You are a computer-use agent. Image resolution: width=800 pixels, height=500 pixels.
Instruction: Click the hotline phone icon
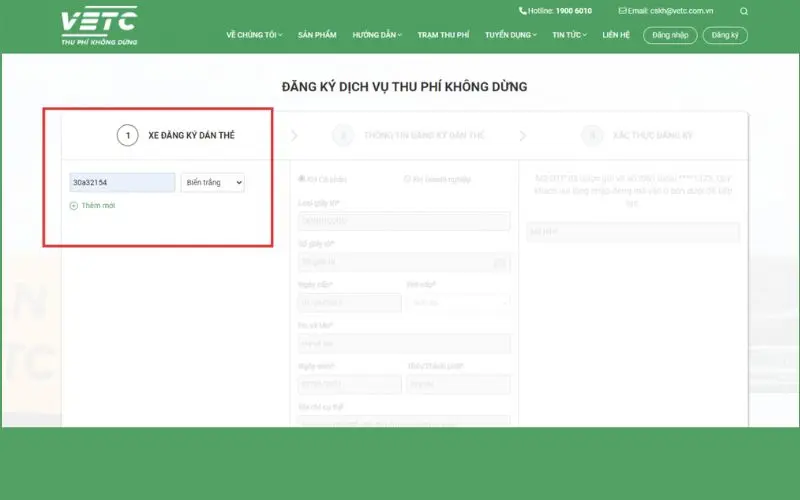pos(522,11)
